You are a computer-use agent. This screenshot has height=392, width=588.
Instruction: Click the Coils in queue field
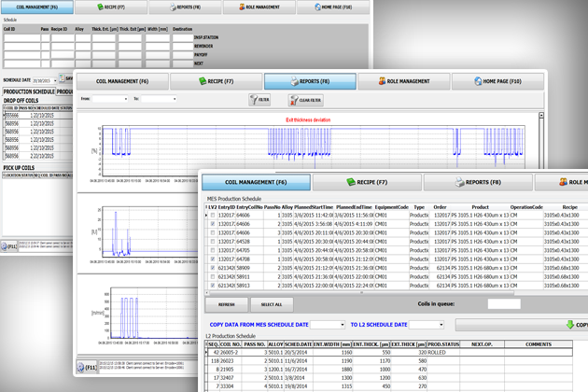(504, 304)
